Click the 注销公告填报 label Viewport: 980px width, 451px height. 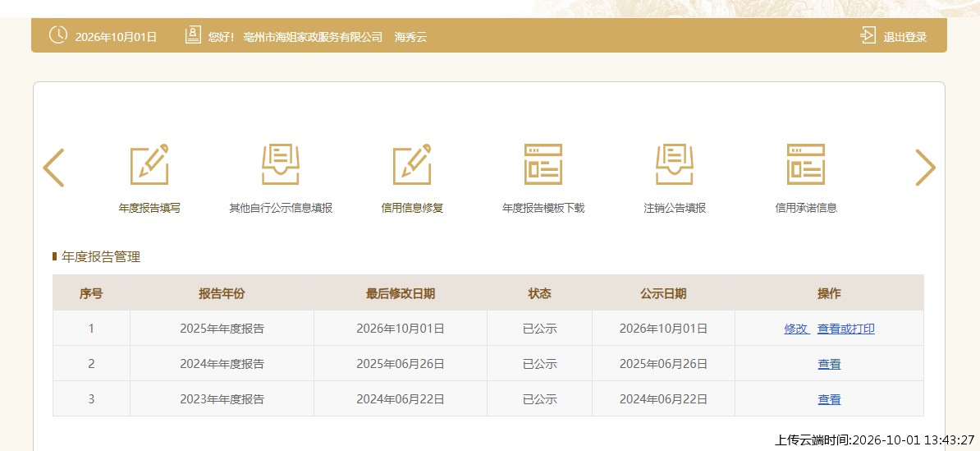coord(675,209)
